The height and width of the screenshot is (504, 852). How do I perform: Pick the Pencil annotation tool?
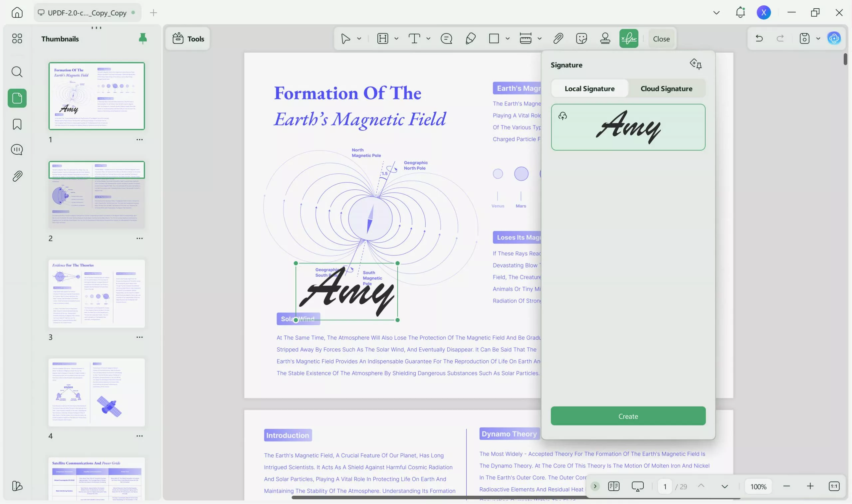471,38
